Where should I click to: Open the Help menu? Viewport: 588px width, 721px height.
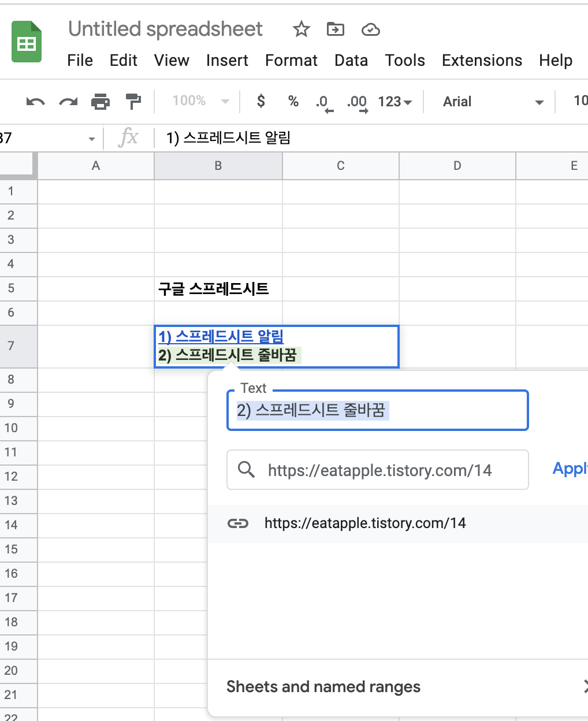coord(556,61)
